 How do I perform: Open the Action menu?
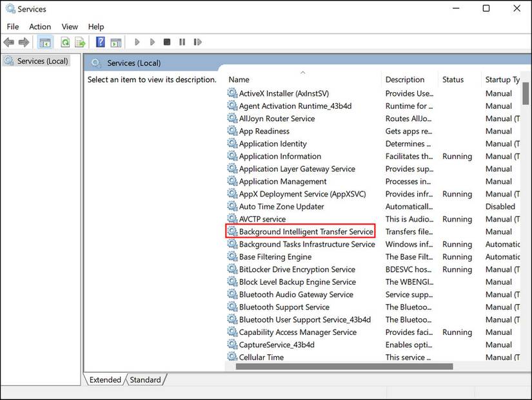[40, 26]
